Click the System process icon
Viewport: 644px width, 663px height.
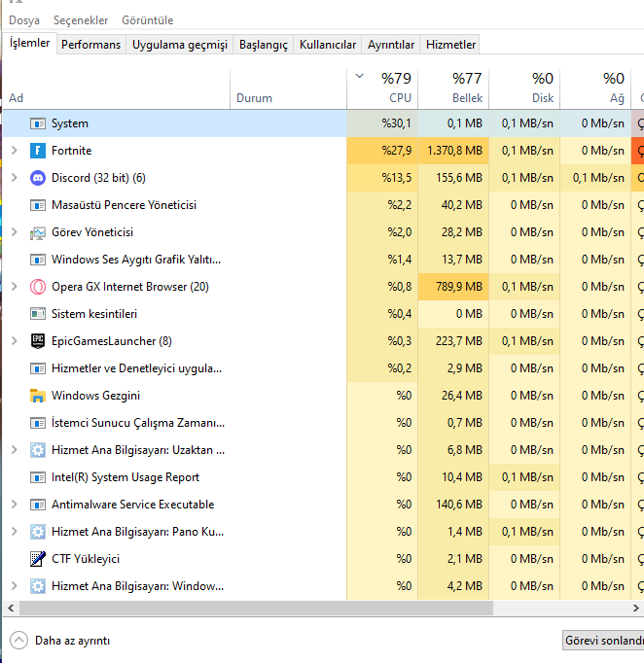pos(38,123)
